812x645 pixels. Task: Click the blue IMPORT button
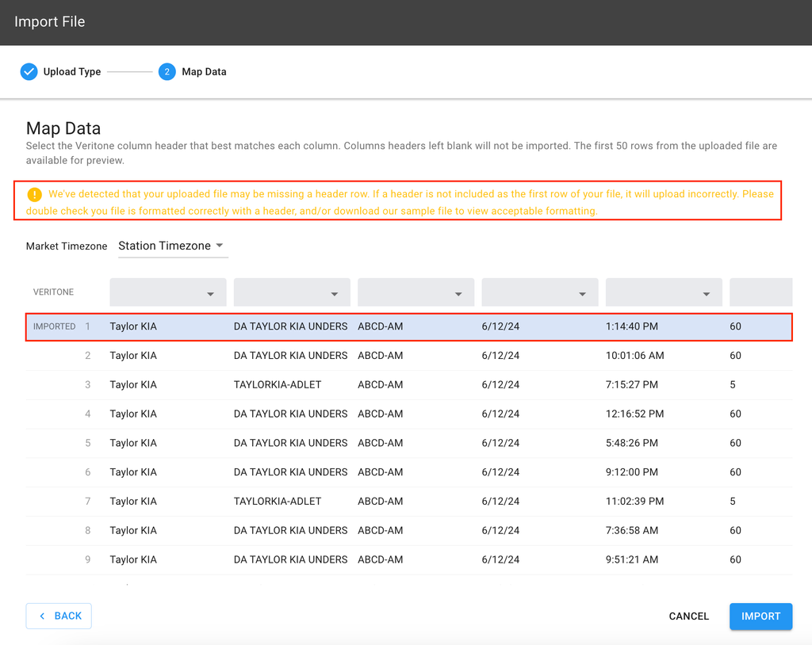760,616
